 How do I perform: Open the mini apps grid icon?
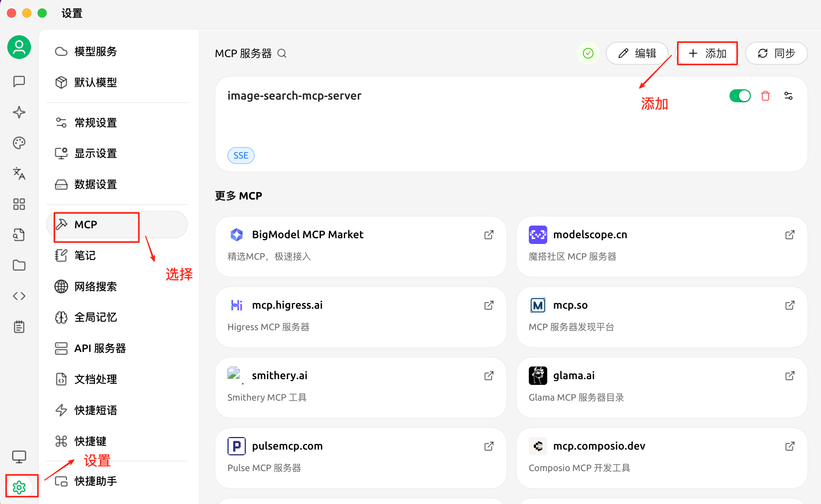point(19,204)
